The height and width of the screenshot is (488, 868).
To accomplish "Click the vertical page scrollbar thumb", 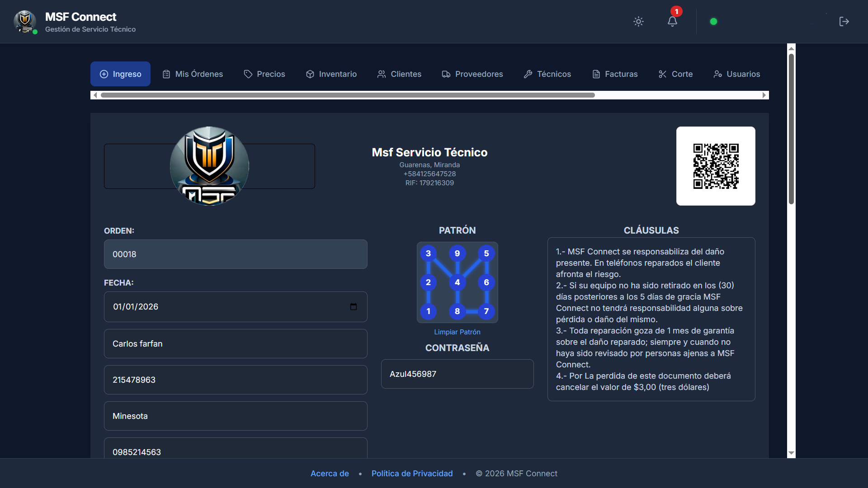I will coord(791,129).
